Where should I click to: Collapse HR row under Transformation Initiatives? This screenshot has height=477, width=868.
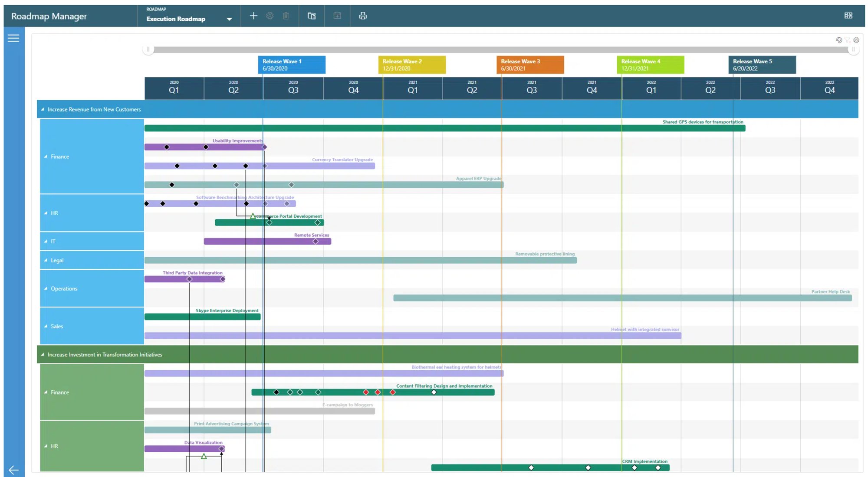[x=46, y=446]
